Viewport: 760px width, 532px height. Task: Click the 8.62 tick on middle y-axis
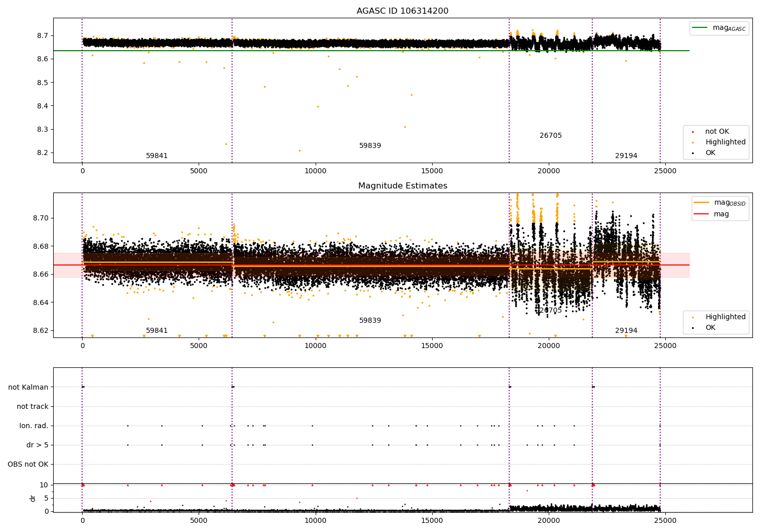(x=41, y=331)
